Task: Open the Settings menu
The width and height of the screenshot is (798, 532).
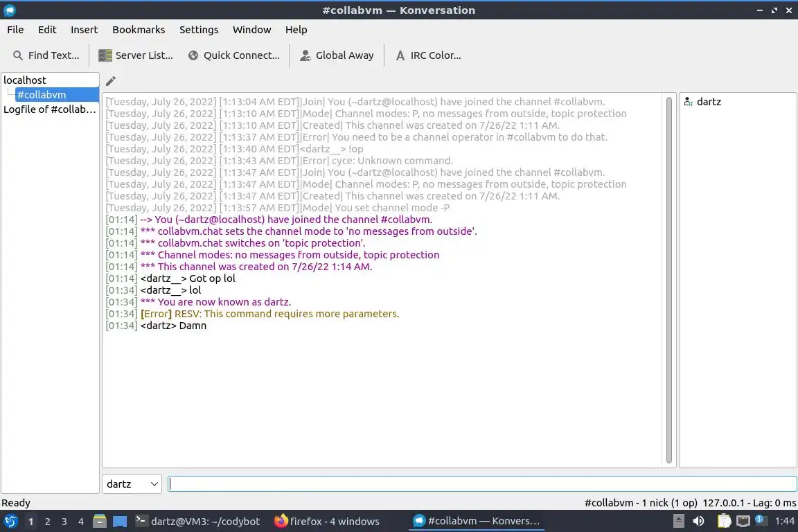Action: pos(199,30)
